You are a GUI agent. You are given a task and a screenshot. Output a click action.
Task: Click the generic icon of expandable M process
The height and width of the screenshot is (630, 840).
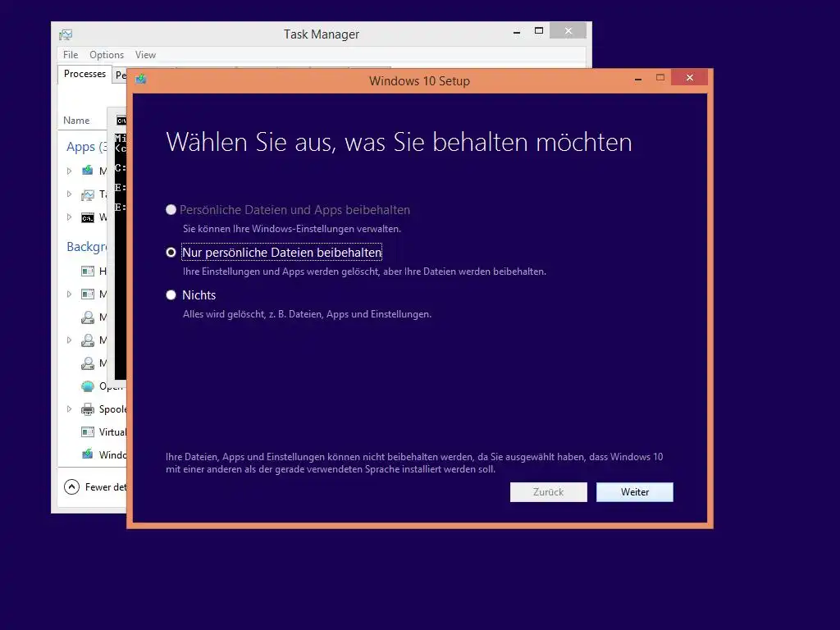tap(87, 294)
